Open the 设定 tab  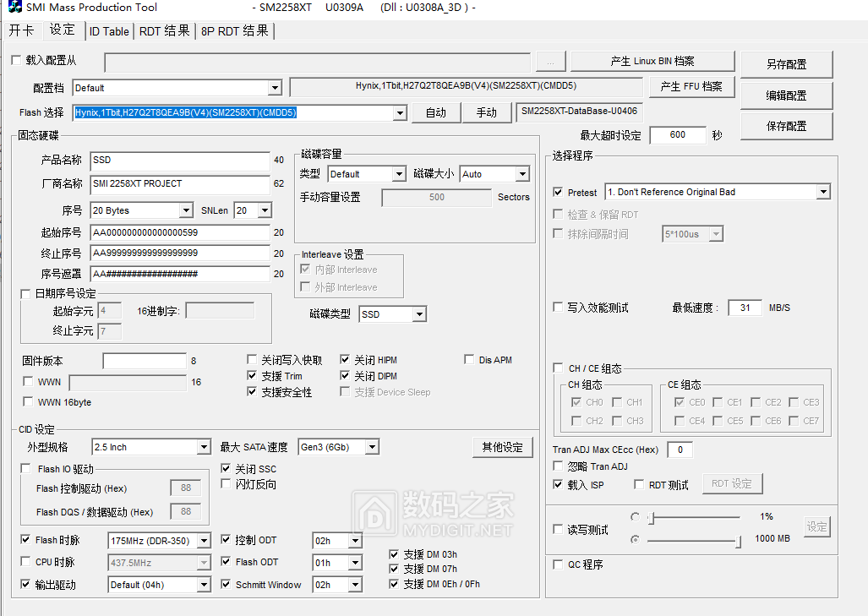pos(62,30)
